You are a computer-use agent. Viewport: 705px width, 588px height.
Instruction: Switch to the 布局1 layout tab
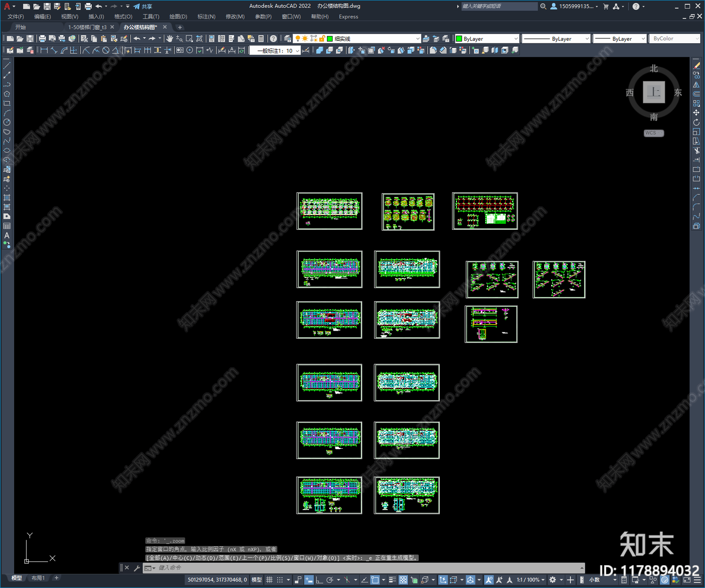[38, 578]
